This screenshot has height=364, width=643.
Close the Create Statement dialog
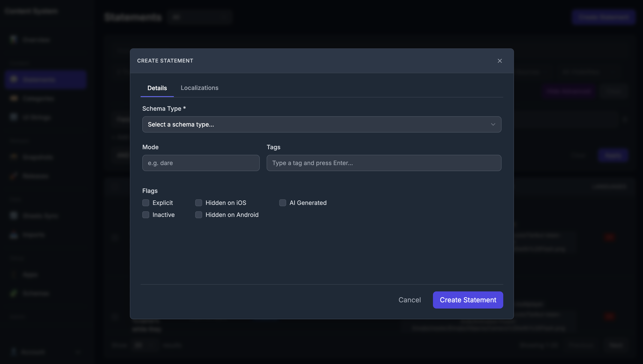click(x=500, y=61)
